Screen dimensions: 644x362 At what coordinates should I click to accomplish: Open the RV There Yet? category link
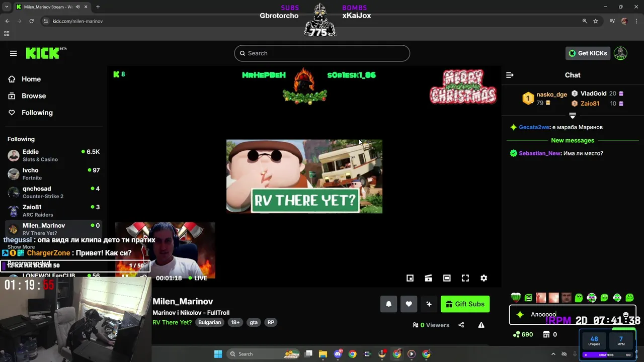tap(172, 322)
